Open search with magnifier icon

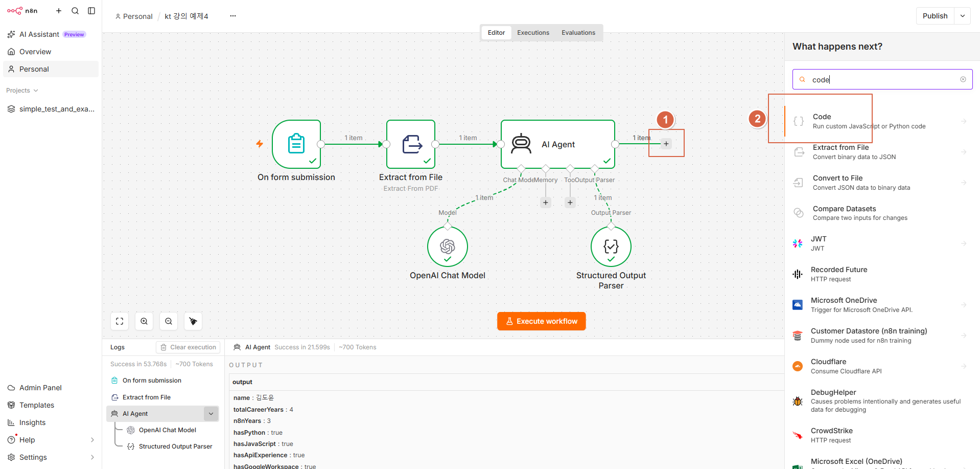pos(75,11)
